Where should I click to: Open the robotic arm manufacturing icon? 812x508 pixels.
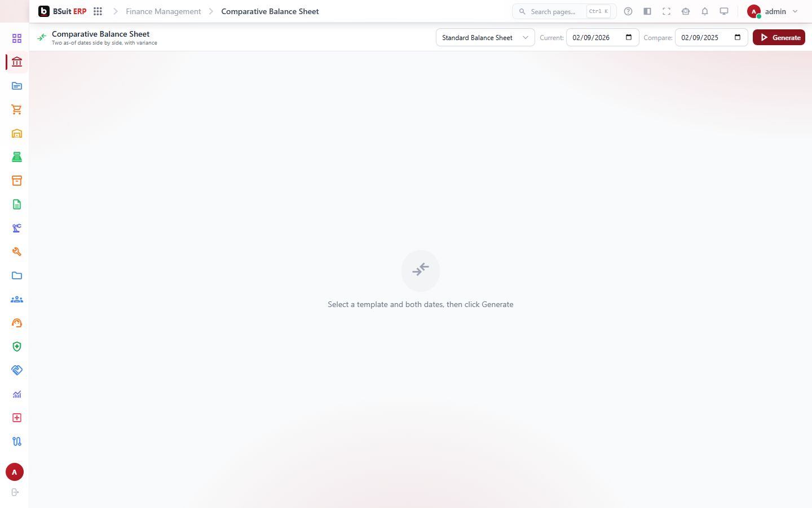pyautogui.click(x=17, y=228)
